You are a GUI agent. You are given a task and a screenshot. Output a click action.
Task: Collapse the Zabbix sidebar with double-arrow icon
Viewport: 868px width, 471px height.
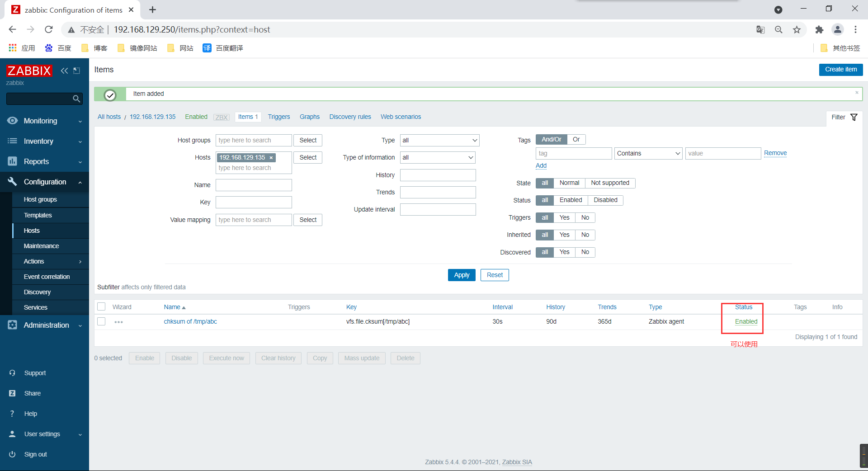pyautogui.click(x=64, y=71)
